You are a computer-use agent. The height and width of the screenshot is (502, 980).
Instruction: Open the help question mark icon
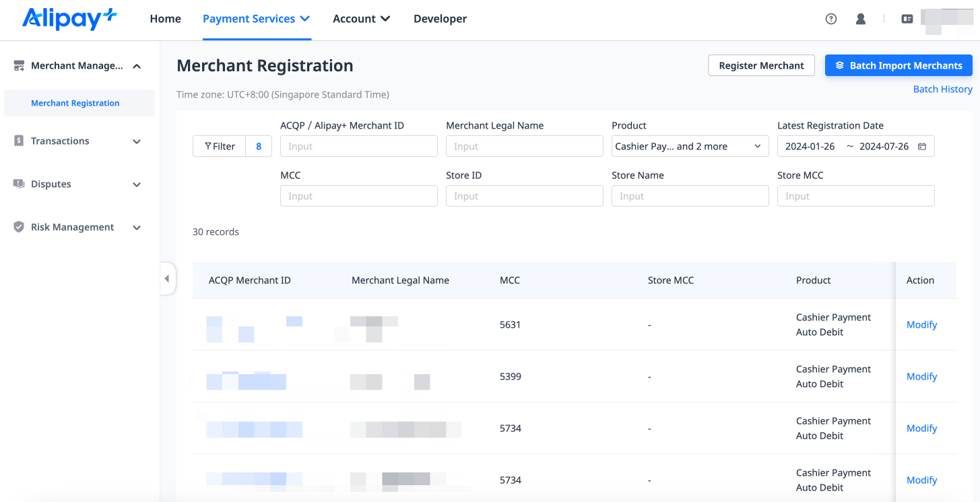(831, 19)
